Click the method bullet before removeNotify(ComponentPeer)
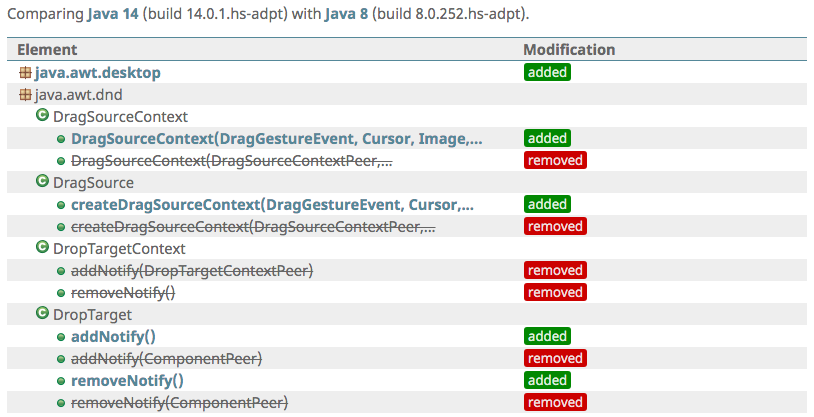This screenshot has height=417, width=814. 61,403
